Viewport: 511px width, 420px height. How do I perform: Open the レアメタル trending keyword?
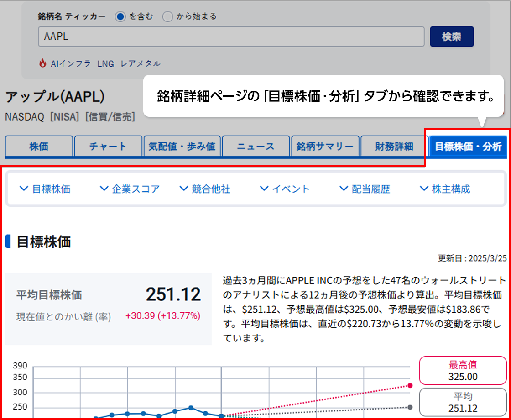pyautogui.click(x=141, y=64)
